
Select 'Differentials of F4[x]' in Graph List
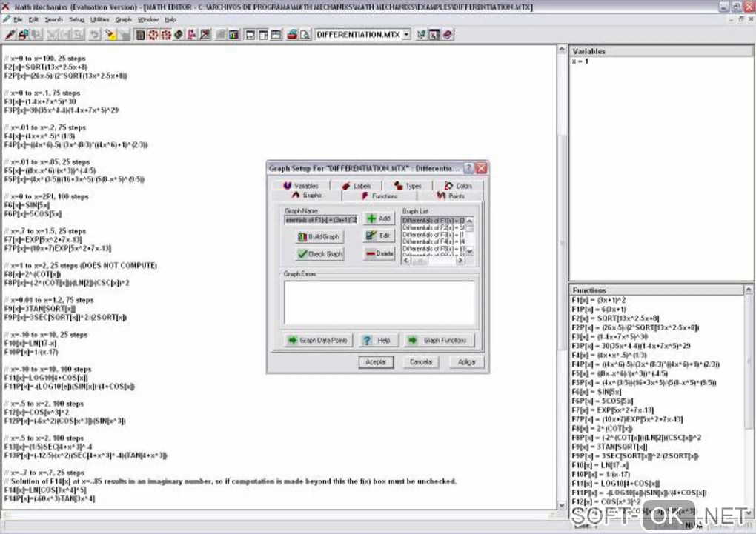click(x=434, y=241)
